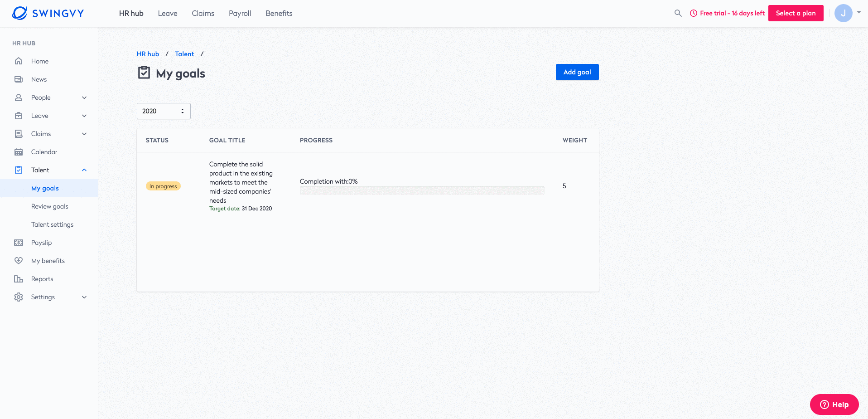Expand the Leave submenu chevron in sidebar
The width and height of the screenshot is (868, 419).
coord(84,116)
